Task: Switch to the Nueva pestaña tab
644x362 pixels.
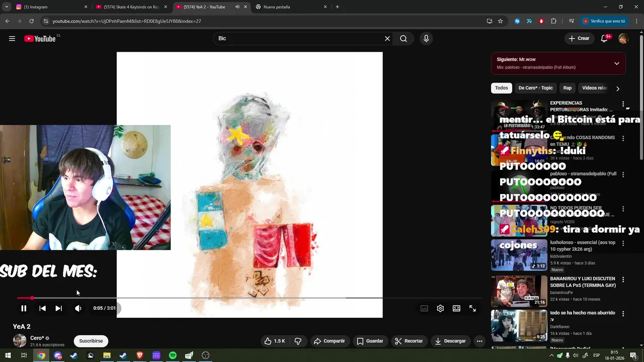Action: tap(291, 7)
